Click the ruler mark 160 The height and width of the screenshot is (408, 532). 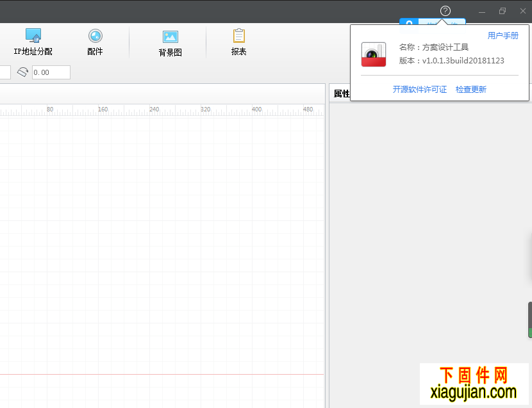tap(103, 110)
